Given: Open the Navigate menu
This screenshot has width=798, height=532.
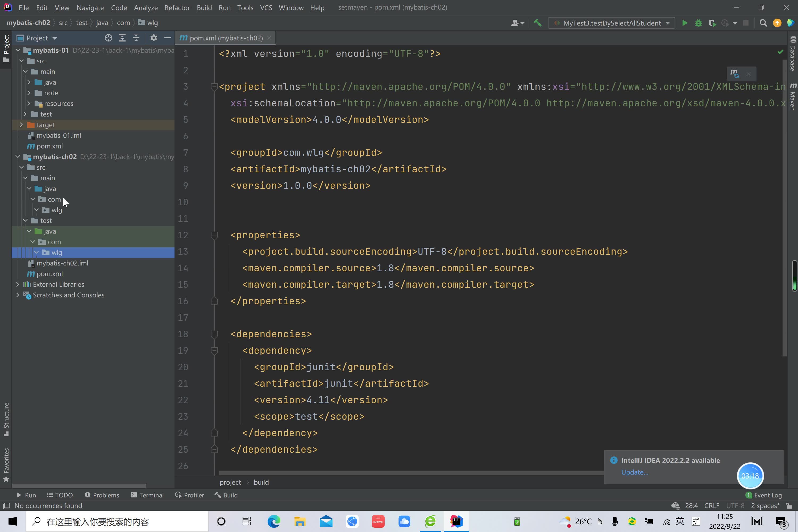Looking at the screenshot, I should pyautogui.click(x=90, y=7).
